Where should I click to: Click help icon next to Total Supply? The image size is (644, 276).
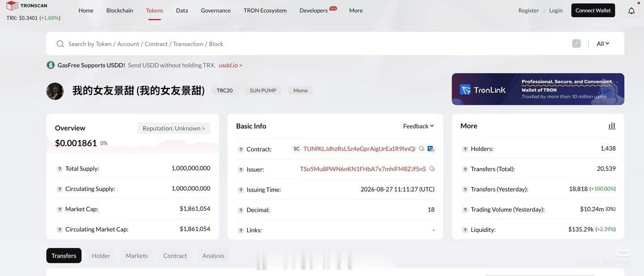(x=59, y=169)
